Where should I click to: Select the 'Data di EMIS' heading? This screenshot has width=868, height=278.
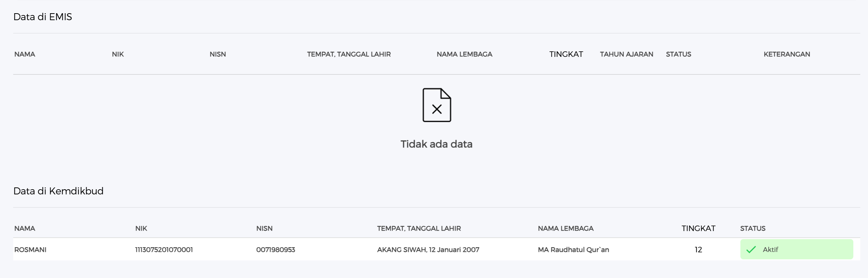tap(43, 17)
